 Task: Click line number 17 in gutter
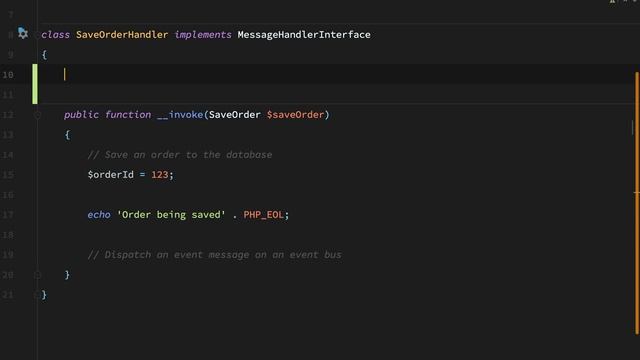(x=8, y=215)
